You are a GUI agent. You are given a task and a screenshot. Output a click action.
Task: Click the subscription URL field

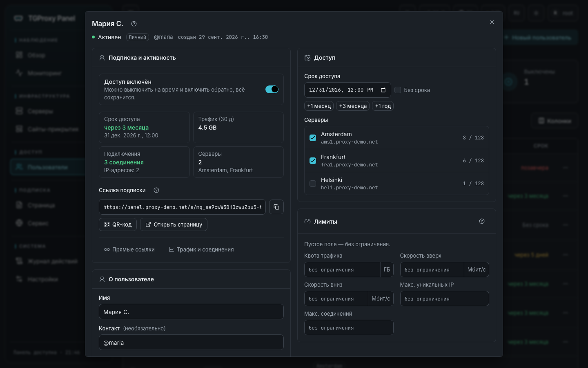pyautogui.click(x=182, y=207)
